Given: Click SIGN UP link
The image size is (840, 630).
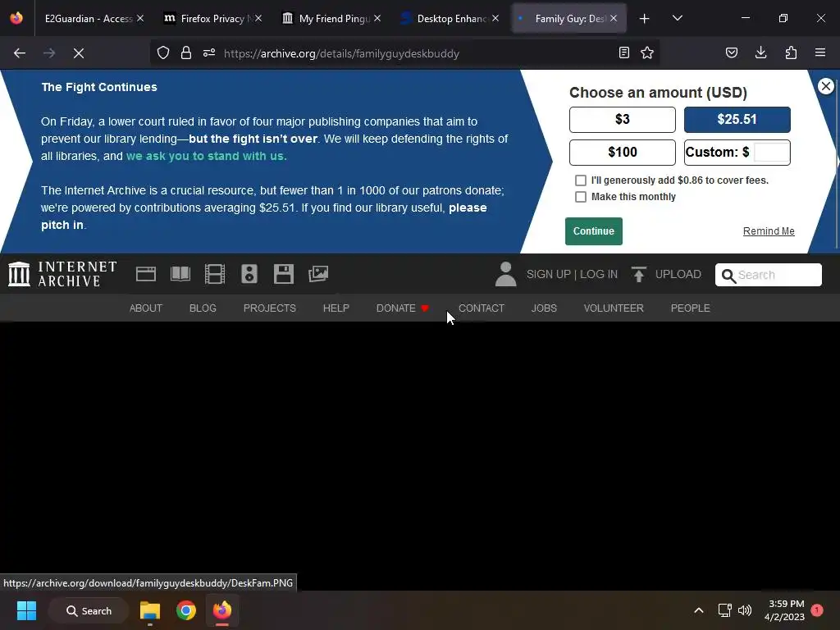Looking at the screenshot, I should (549, 274).
